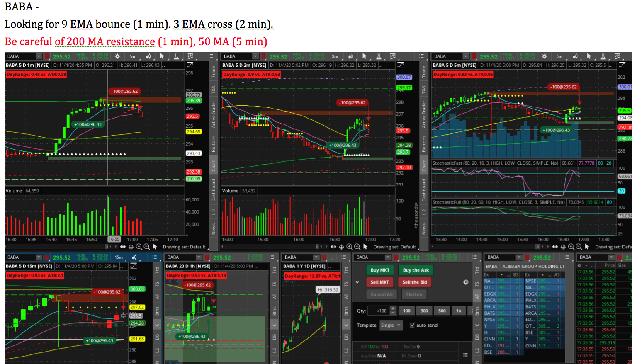Image resolution: width=632 pixels, height=364 pixels.
Task: Open patterns icon in 1m chart toolbar
Action: 190,56
